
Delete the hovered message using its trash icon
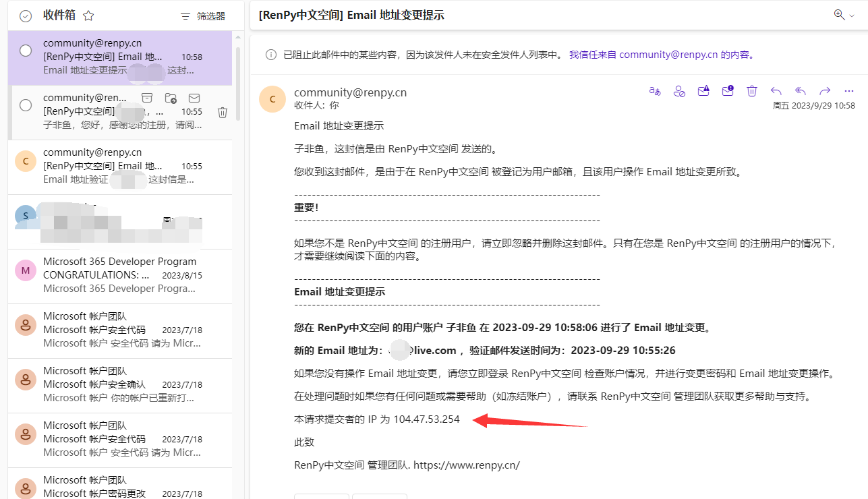pyautogui.click(x=223, y=113)
